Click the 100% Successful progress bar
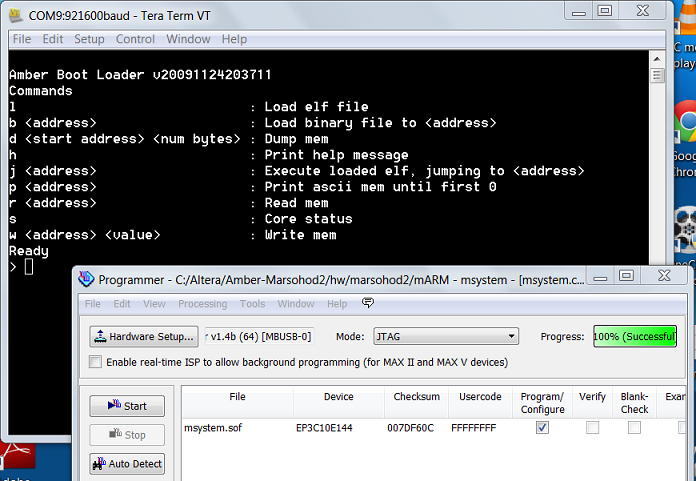 (635, 336)
